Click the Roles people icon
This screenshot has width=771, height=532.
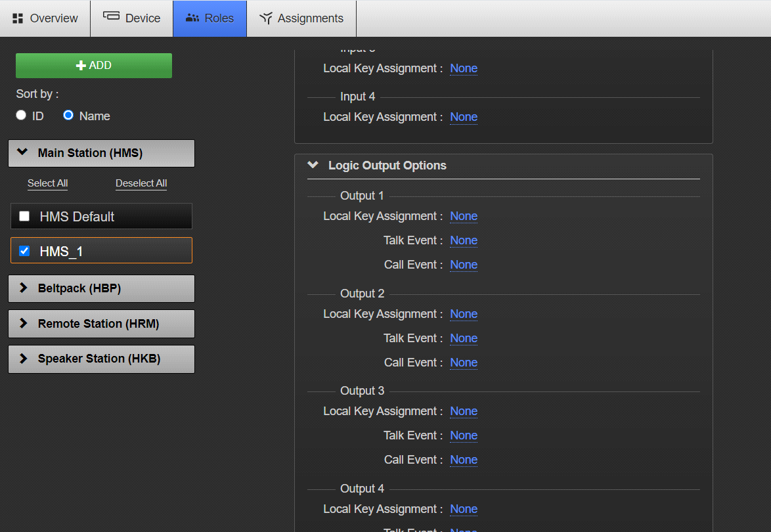pyautogui.click(x=192, y=18)
